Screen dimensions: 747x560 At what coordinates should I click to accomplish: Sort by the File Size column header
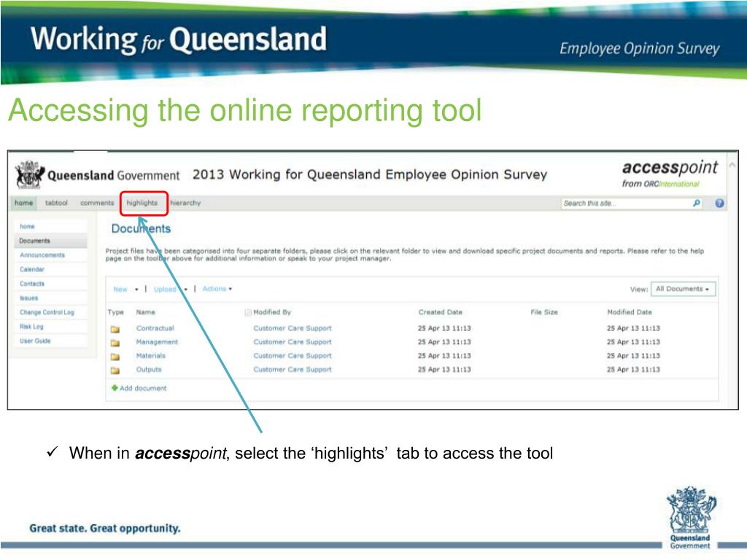pyautogui.click(x=544, y=312)
